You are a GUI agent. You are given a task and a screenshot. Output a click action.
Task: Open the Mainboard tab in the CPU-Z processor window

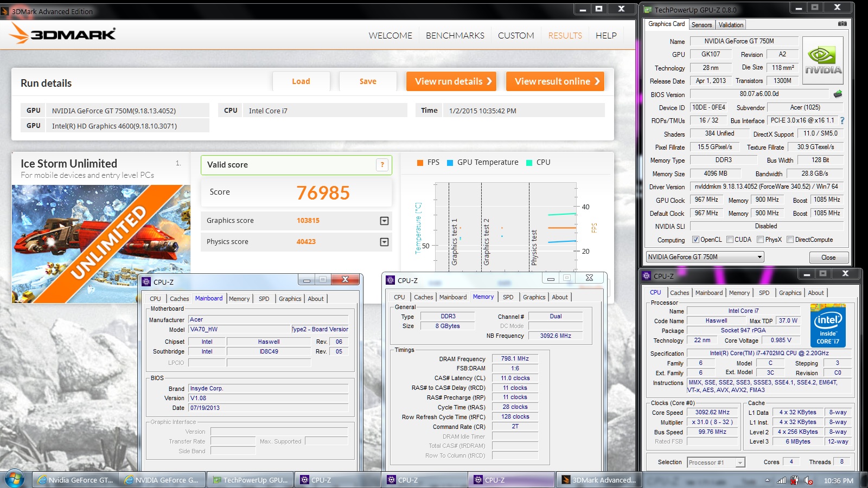pyautogui.click(x=709, y=293)
